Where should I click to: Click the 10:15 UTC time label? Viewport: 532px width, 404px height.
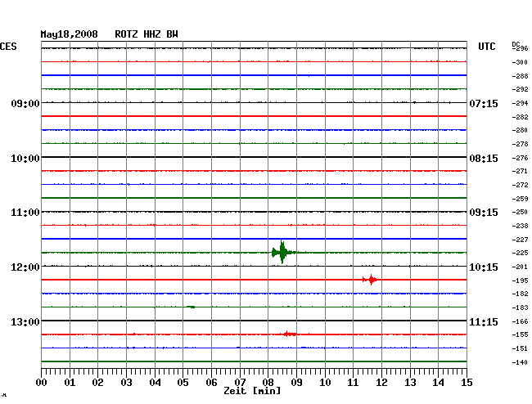tap(484, 267)
